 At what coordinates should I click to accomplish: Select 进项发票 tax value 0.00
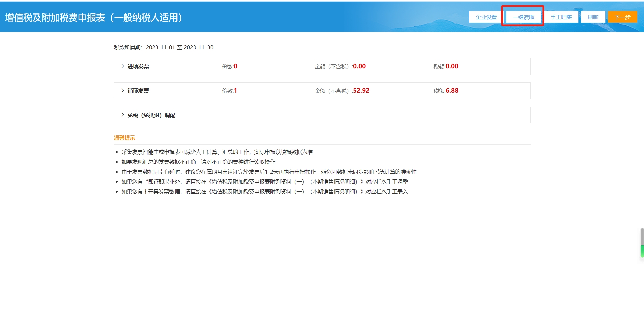[x=452, y=66]
